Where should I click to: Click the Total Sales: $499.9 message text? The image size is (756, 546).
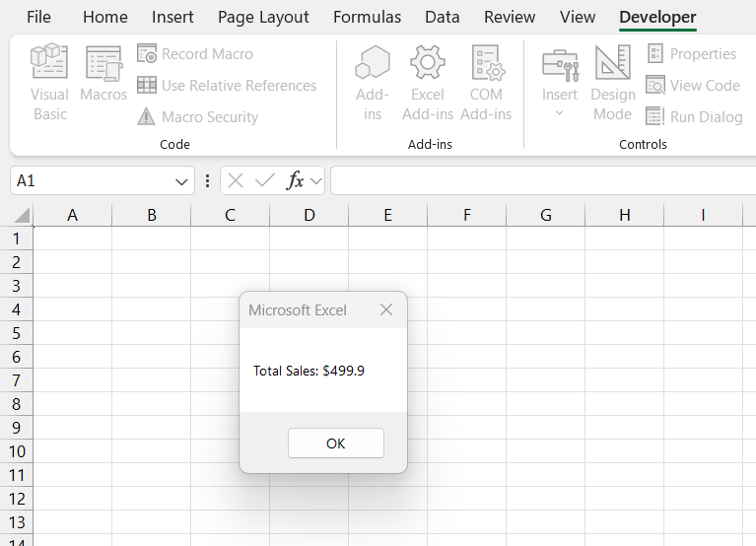tap(309, 371)
